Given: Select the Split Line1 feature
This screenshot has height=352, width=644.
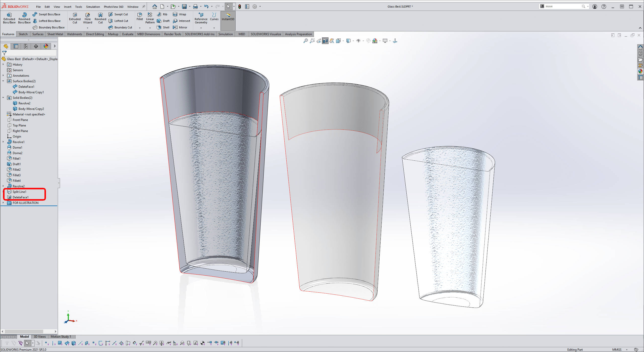Looking at the screenshot, I should point(19,192).
